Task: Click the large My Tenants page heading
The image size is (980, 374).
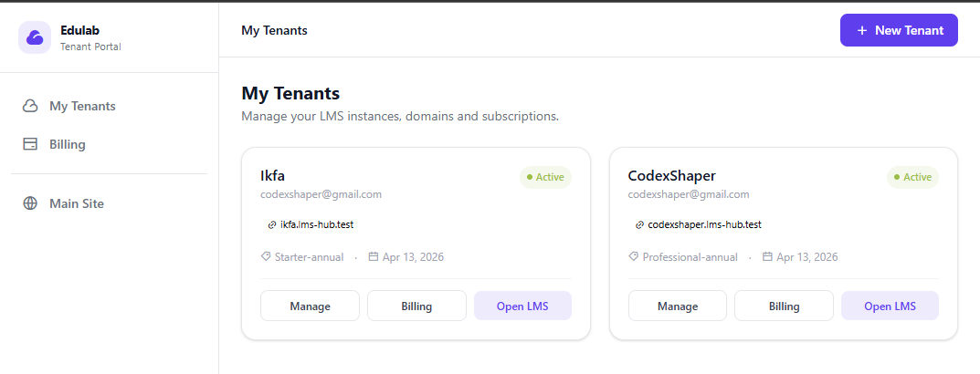Action: pos(290,94)
